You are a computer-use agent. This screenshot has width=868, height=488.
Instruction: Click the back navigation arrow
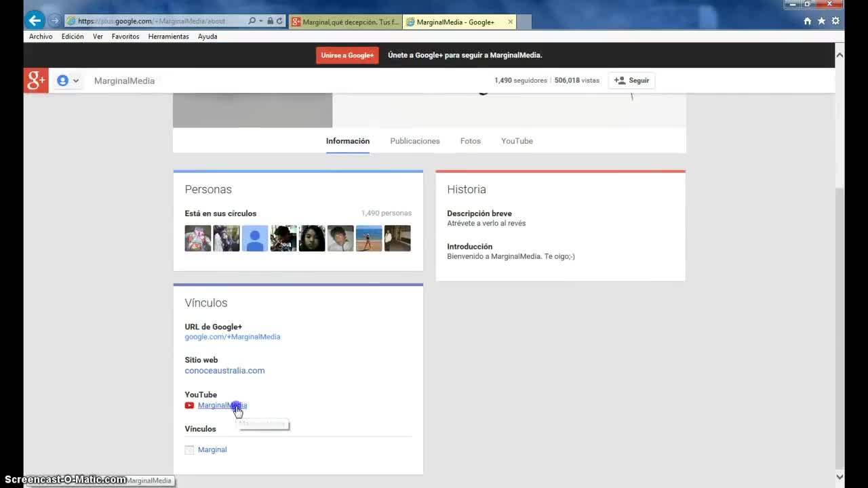(34, 20)
